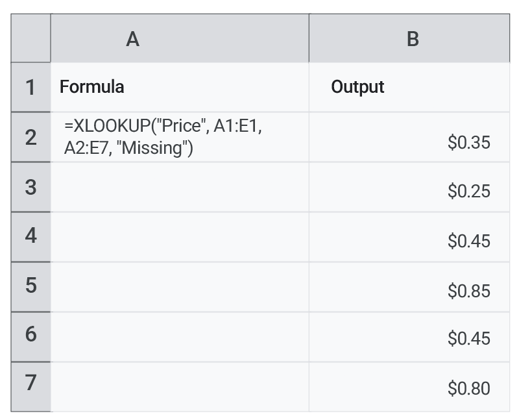Select row 6 header
The image size is (519, 420).
coord(30,336)
